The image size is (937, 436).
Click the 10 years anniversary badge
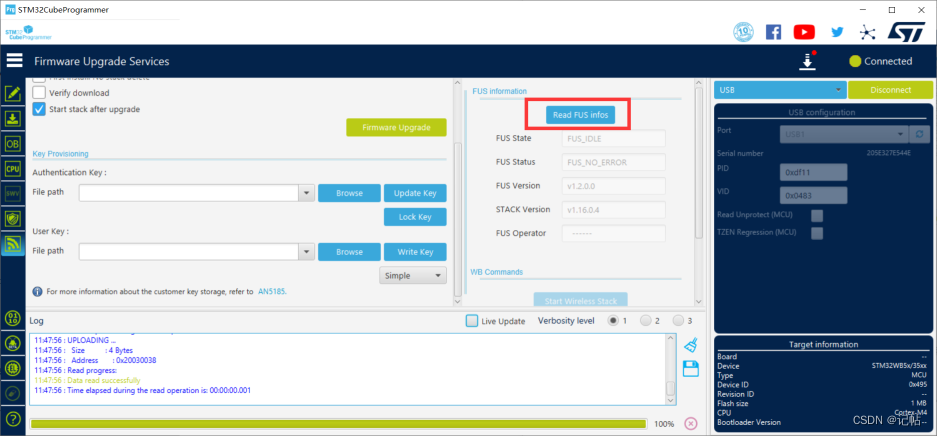coord(743,32)
